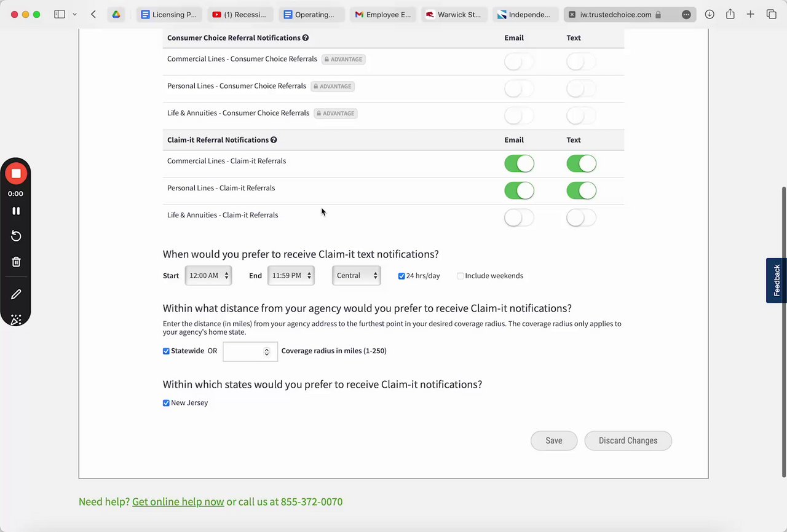Open the Central time zone dropdown
This screenshot has height=532, width=787.
click(356, 276)
